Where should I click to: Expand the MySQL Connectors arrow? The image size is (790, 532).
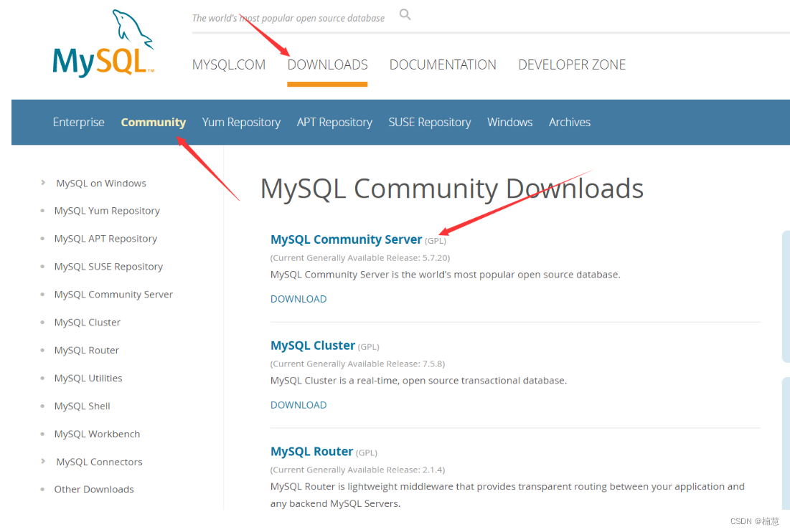(43, 461)
